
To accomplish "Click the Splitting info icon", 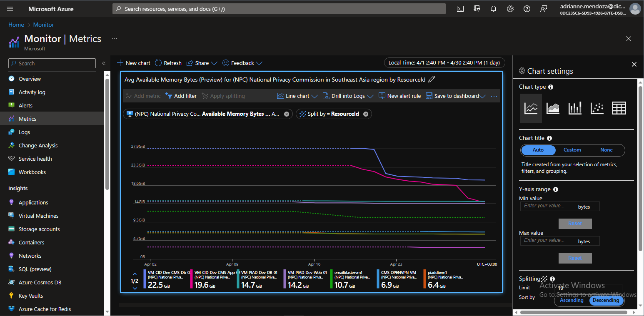I will 552,279.
